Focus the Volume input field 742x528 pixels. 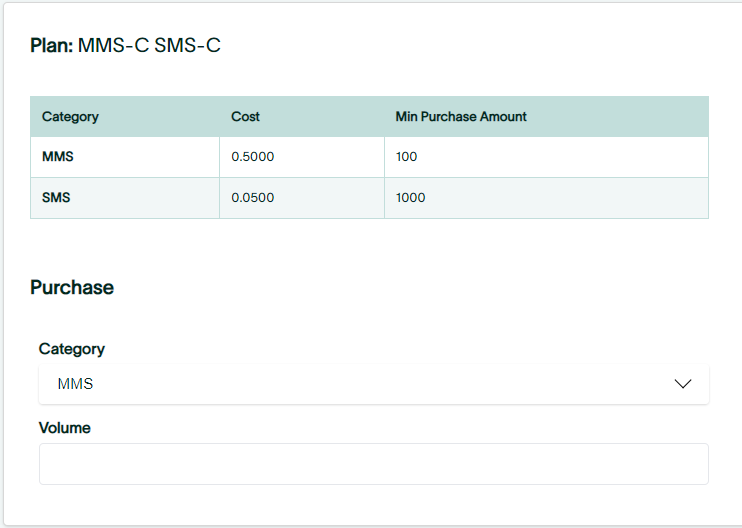tap(374, 464)
